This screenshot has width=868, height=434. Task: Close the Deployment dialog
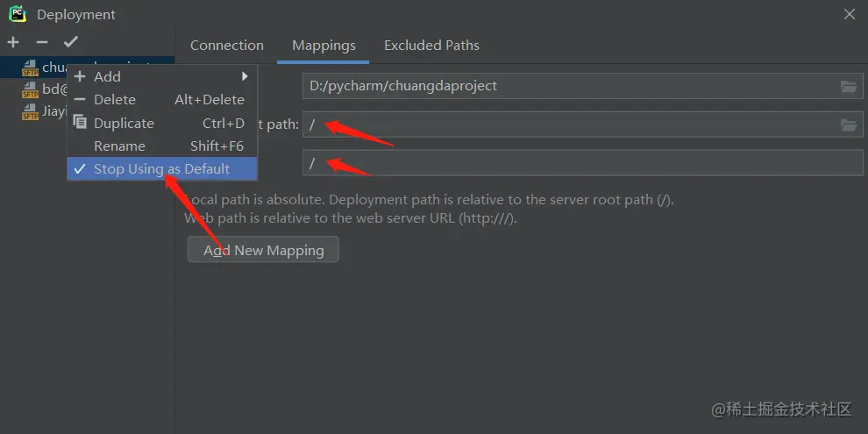850,14
